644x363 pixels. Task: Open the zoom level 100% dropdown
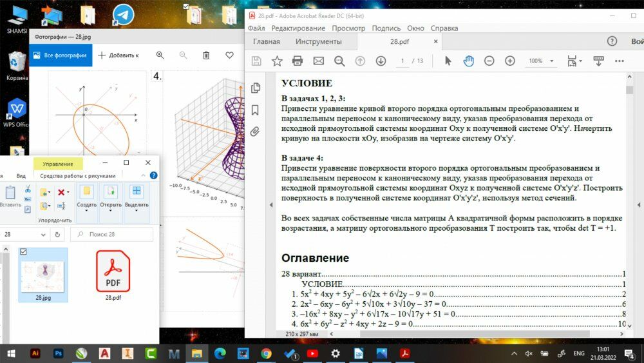[552, 61]
